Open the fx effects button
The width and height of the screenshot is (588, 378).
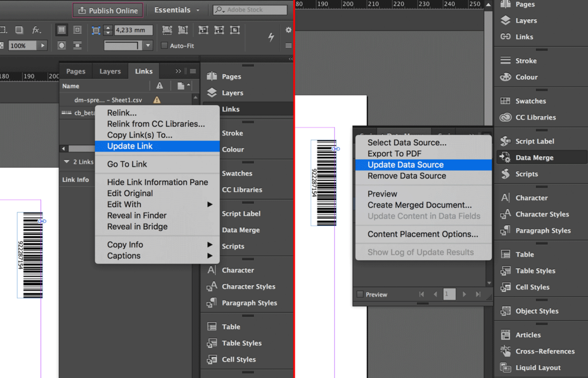36,30
